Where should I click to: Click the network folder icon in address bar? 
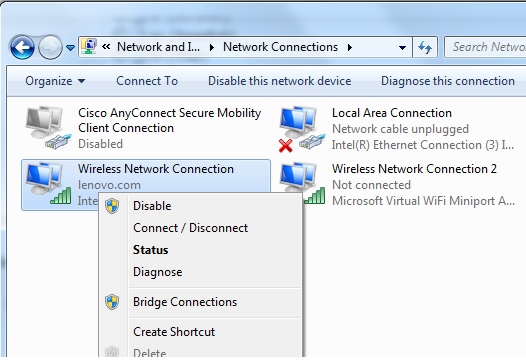click(x=89, y=47)
